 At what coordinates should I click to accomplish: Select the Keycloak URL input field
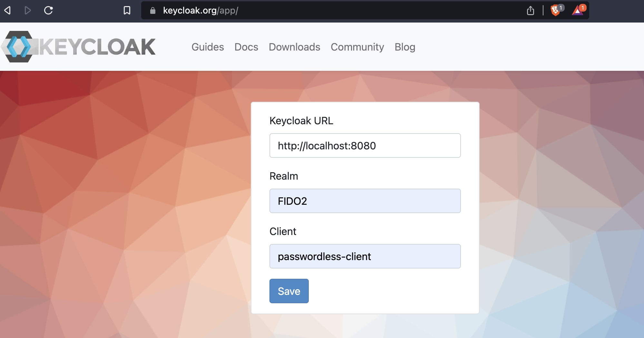(x=365, y=146)
